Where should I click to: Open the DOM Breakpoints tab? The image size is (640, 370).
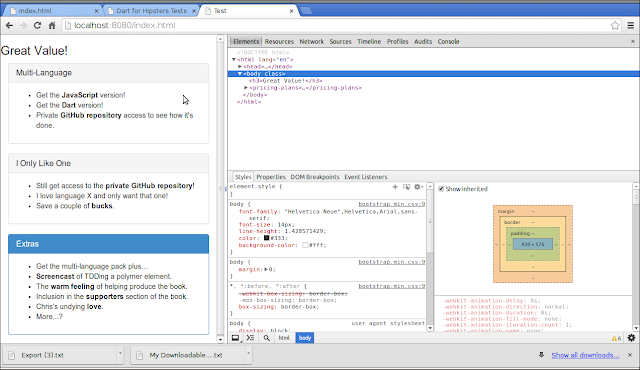(x=315, y=177)
